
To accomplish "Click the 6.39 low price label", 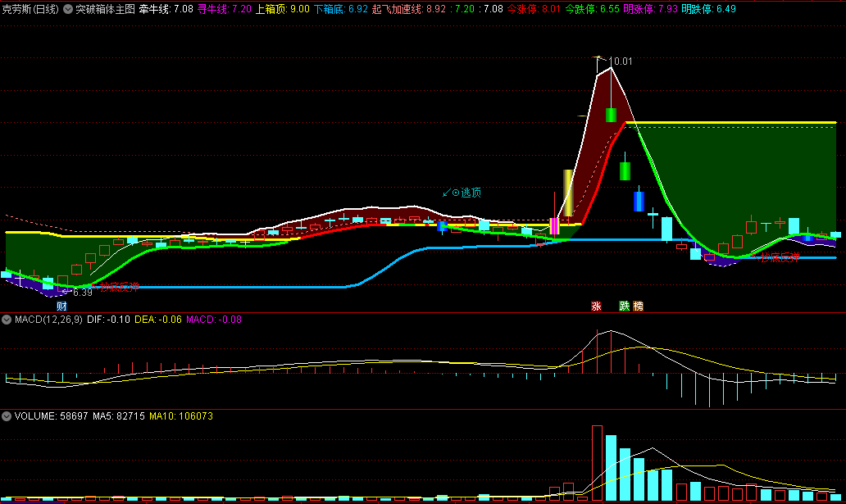I will pos(83,293).
